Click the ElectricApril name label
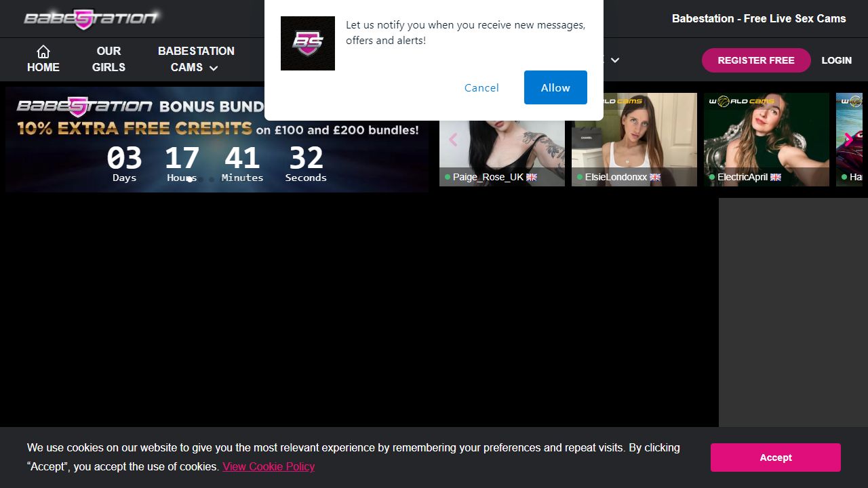The image size is (868, 488). [743, 177]
